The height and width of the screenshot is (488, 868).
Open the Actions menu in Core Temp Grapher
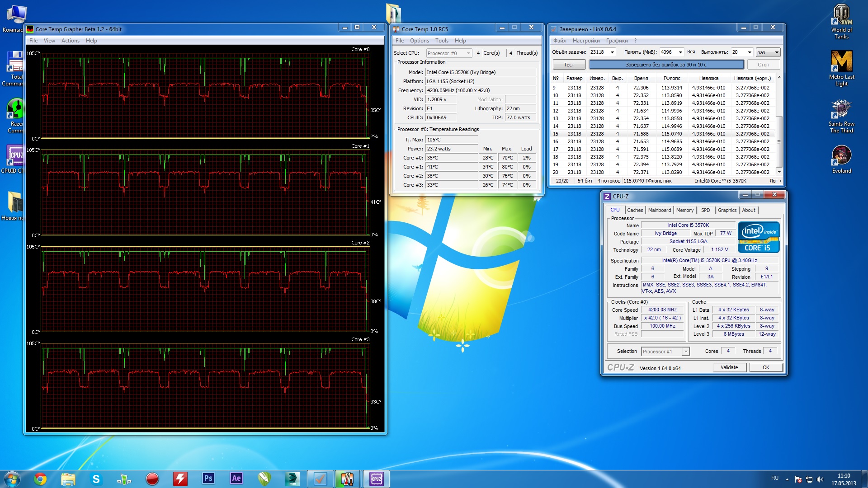[70, 41]
